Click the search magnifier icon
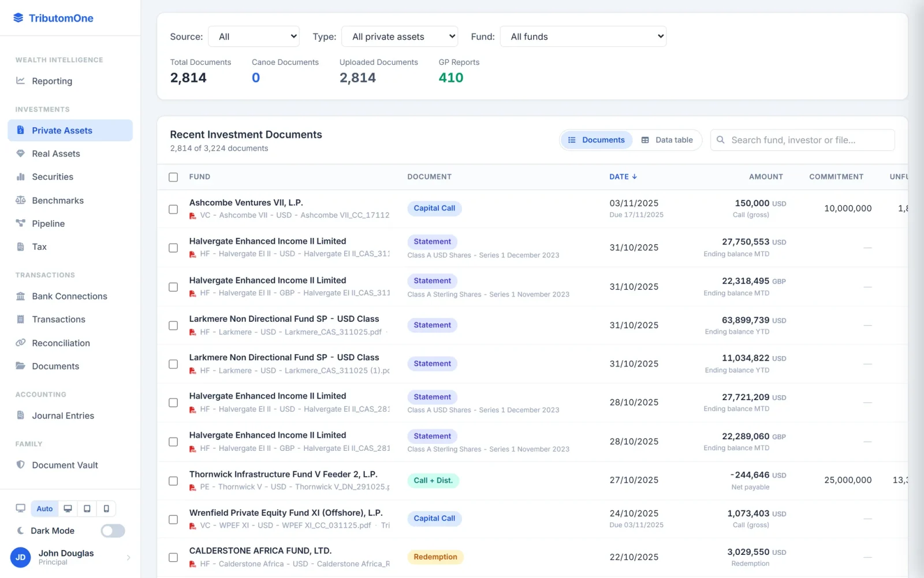 pos(721,140)
